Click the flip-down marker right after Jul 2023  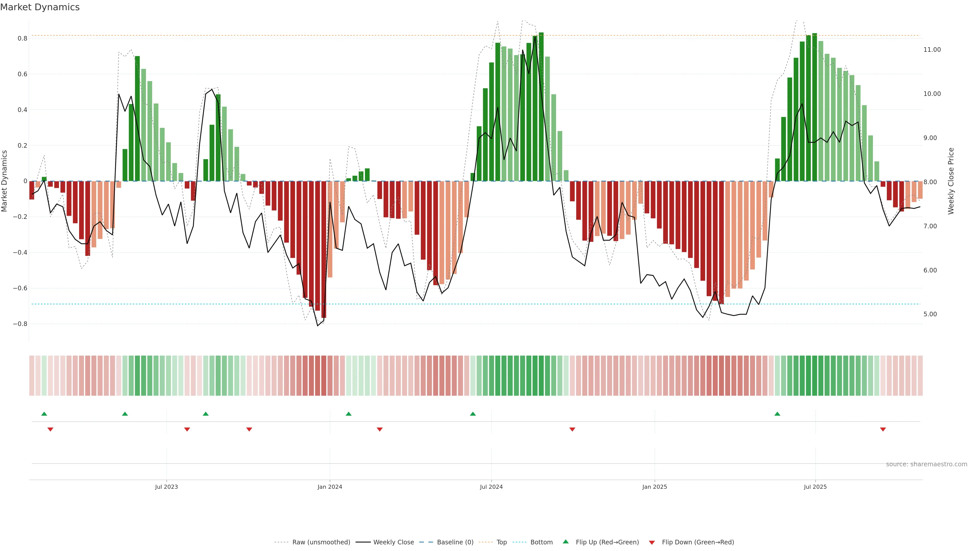pos(187,429)
